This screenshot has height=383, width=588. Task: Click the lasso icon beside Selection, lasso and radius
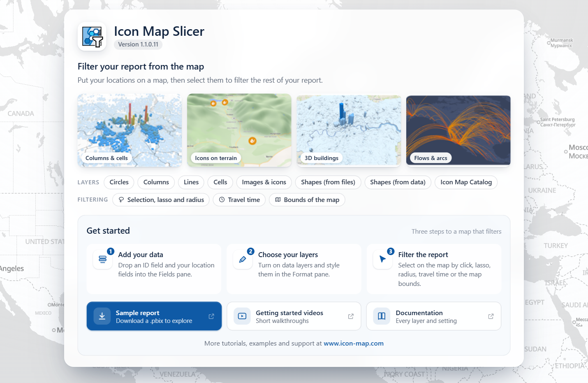pyautogui.click(x=121, y=200)
